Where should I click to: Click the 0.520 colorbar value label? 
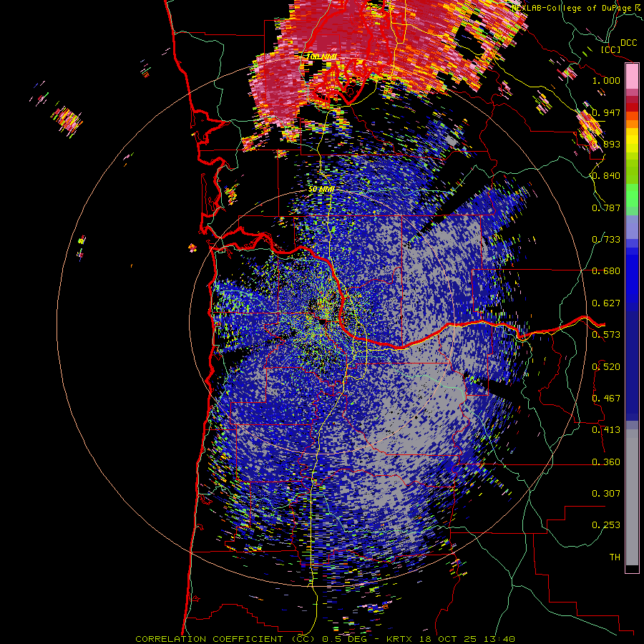606,366
